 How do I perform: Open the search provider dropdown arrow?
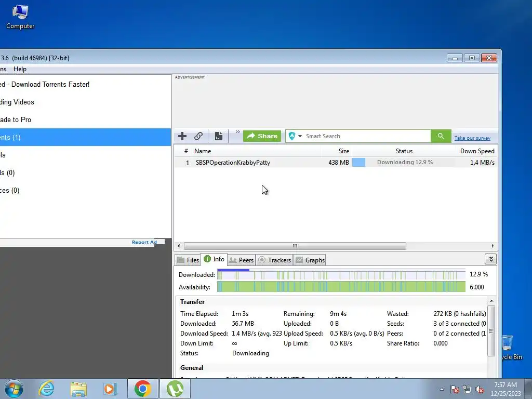tap(300, 136)
